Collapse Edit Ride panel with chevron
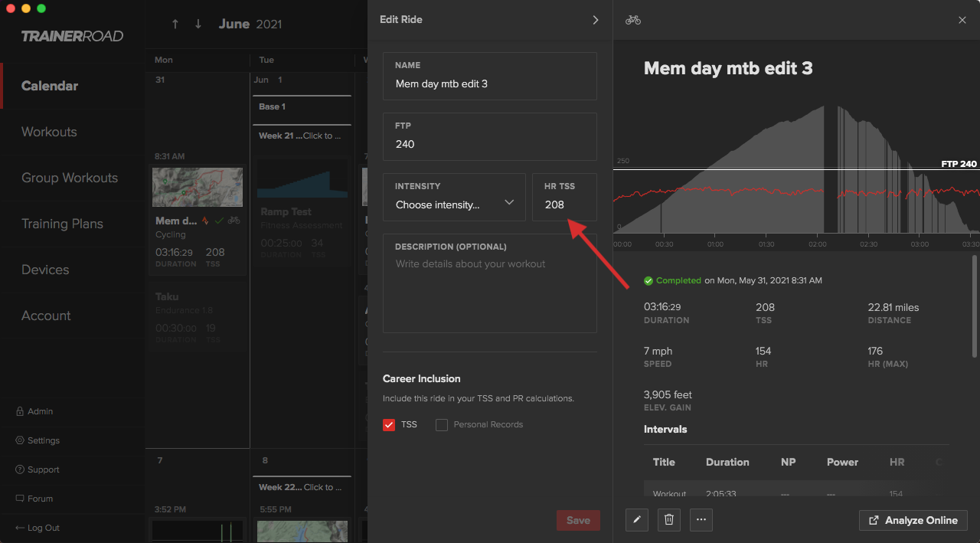This screenshot has width=980, height=543. 596,20
